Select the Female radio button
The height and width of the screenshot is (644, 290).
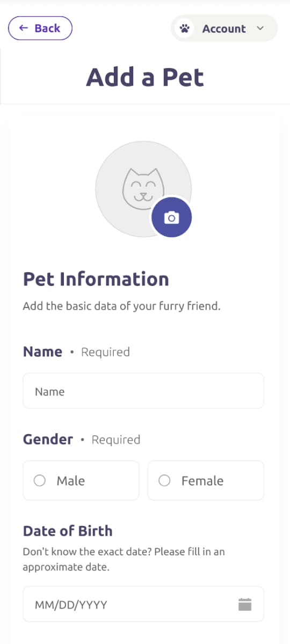(164, 481)
